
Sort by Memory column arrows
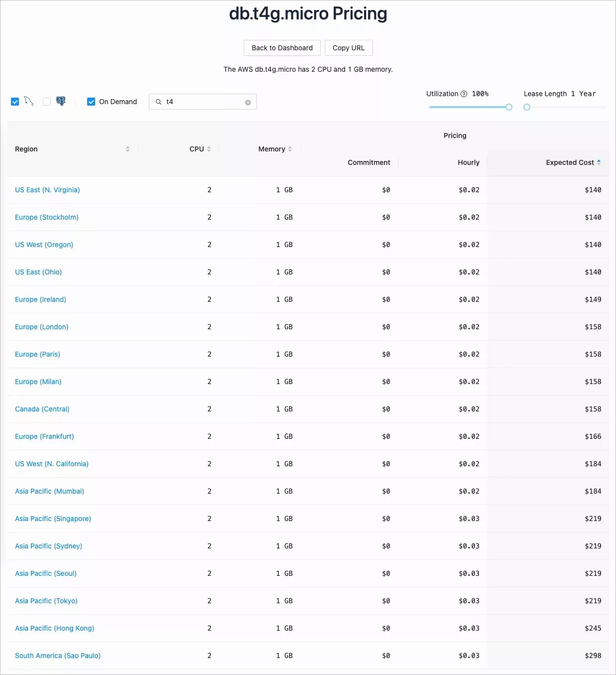(x=290, y=149)
